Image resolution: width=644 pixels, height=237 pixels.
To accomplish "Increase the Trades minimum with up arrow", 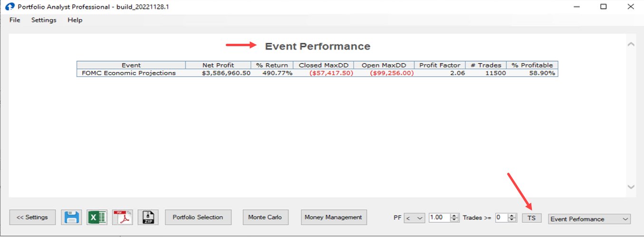I will (512, 216).
